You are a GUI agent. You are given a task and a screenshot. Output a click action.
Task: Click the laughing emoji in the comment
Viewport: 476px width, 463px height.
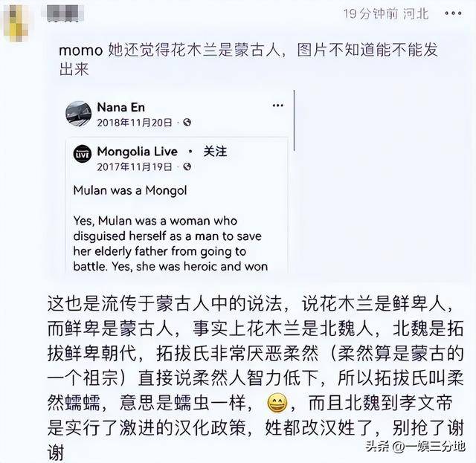pyautogui.click(x=277, y=402)
